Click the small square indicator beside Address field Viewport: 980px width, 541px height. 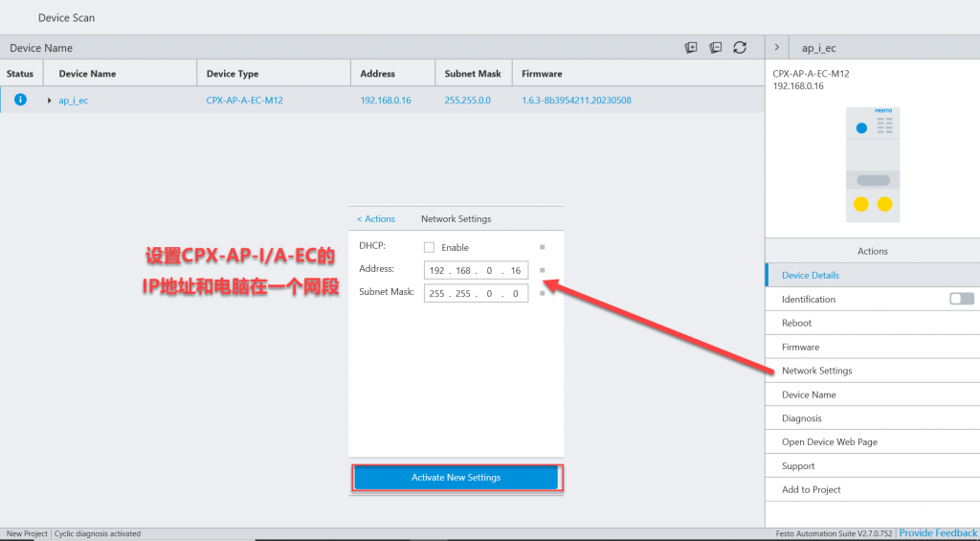click(542, 270)
